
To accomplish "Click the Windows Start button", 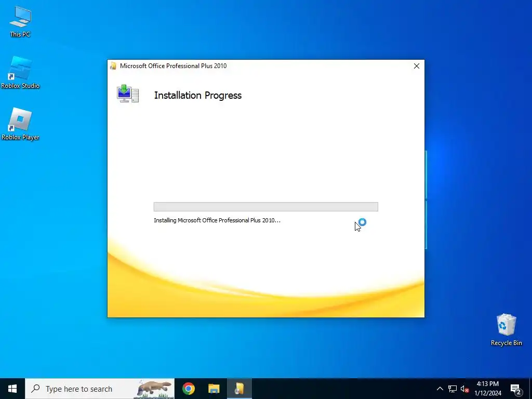I will point(12,389).
